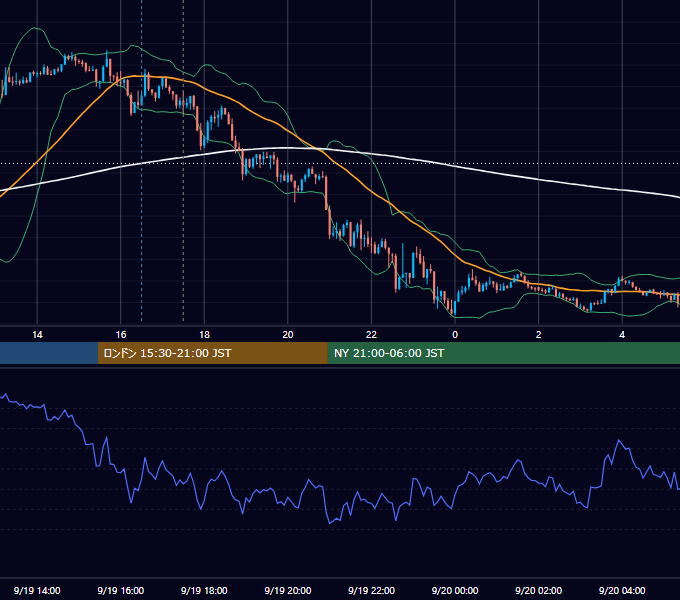Click the NY 21:00-06:00 JST session bar

pos(503,353)
